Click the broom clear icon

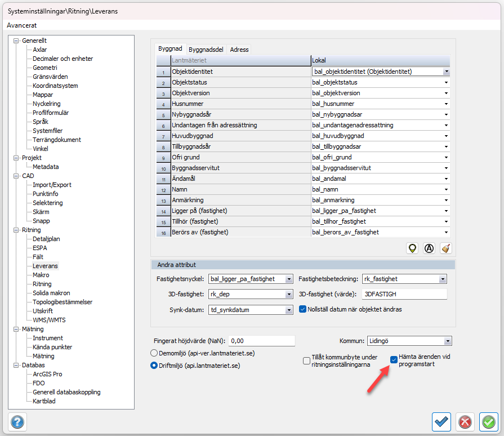click(445, 248)
